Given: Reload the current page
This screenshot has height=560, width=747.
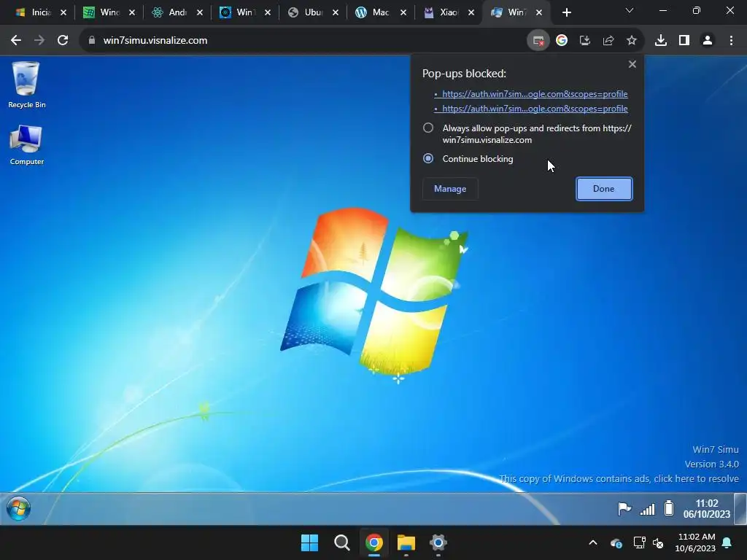Looking at the screenshot, I should click(x=63, y=41).
